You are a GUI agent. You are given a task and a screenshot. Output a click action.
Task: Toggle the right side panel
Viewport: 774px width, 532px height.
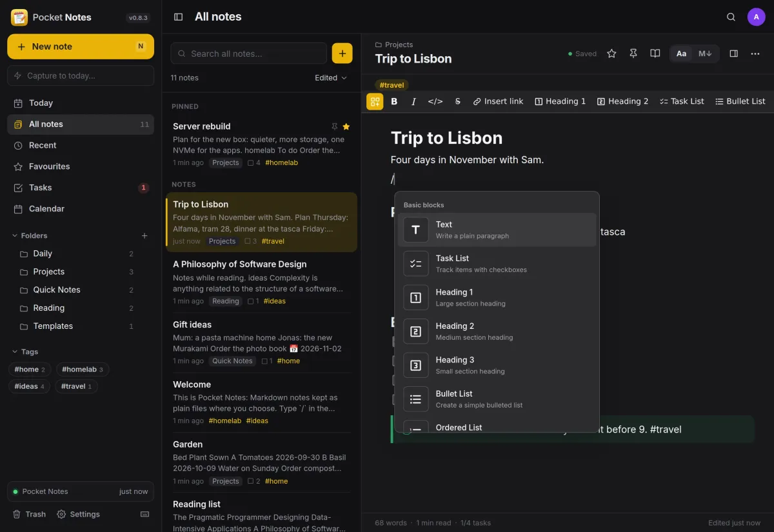pyautogui.click(x=733, y=54)
